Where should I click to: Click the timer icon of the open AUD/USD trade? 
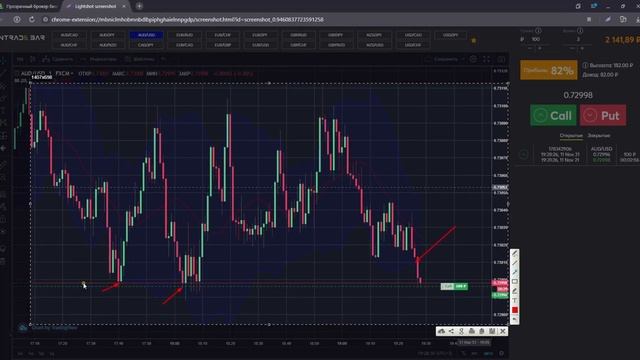(x=524, y=155)
